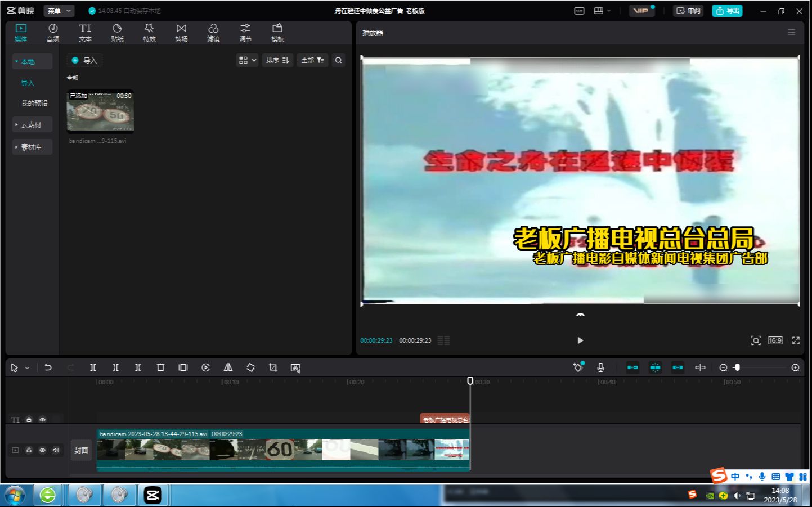This screenshot has height=507, width=812.
Task: Click the timeline zoom slider handle
Action: (x=737, y=367)
